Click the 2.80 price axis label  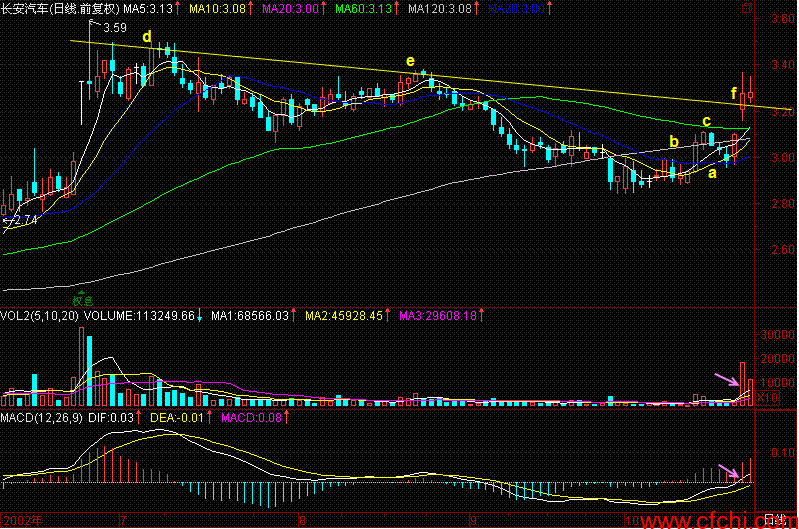(x=783, y=203)
